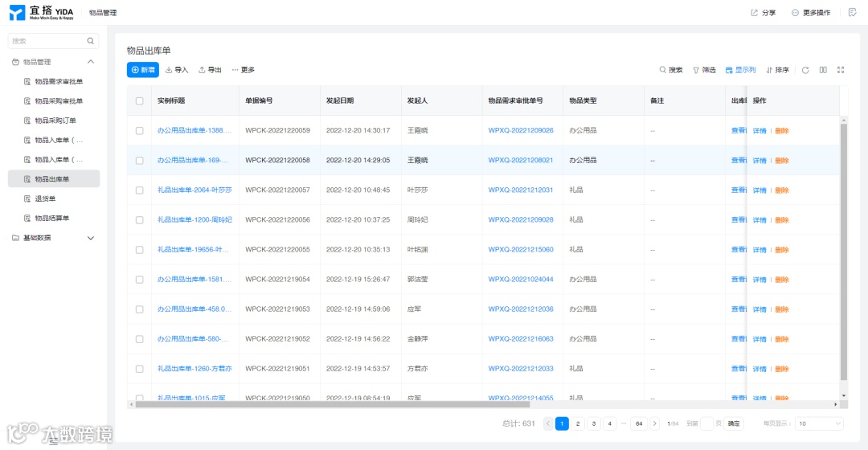Open 物品需求审批单 in sidebar

pyautogui.click(x=54, y=81)
